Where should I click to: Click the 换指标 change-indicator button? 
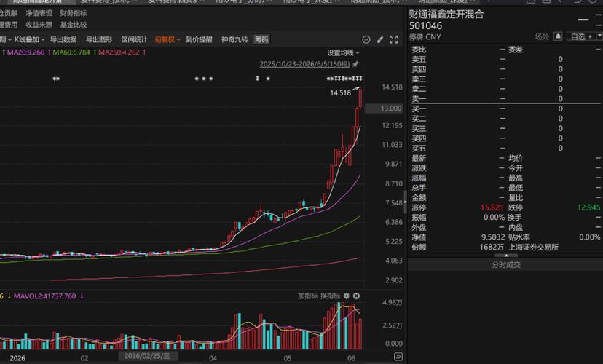tap(331, 296)
